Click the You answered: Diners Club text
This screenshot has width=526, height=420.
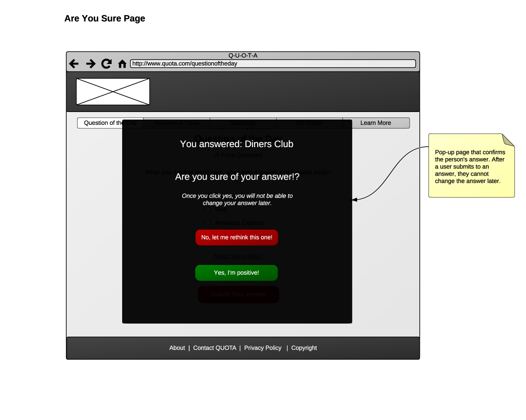[237, 144]
